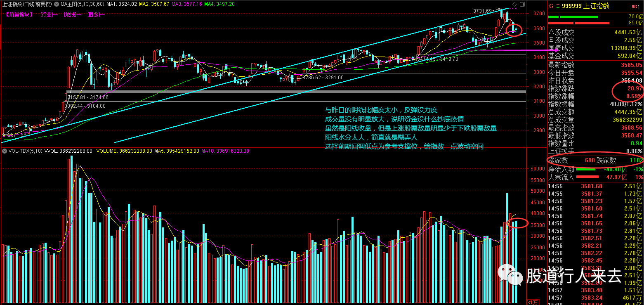Click the 指数振幅 row
The image size is (644, 305).
coord(595,104)
